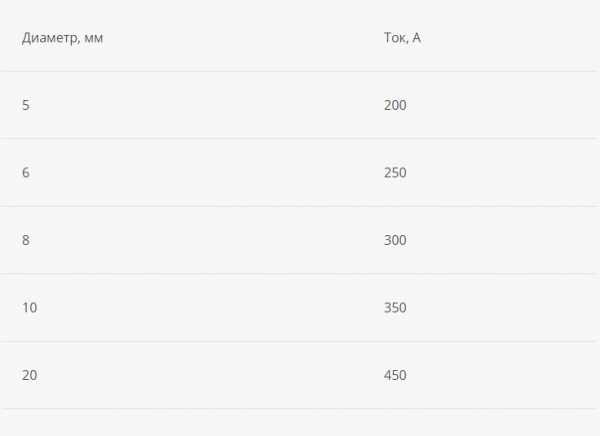
Task: Click the word 'Диаметр' in header
Action: click(x=50, y=38)
